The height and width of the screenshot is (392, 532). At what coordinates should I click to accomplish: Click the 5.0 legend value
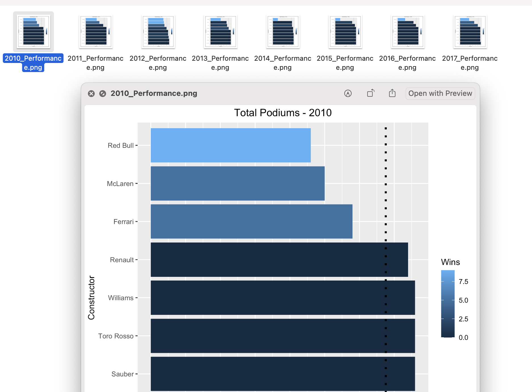point(463,300)
